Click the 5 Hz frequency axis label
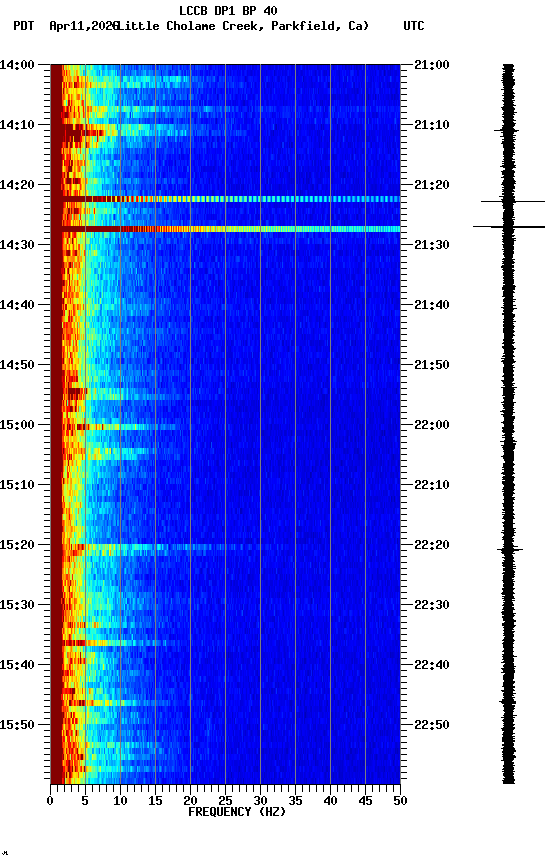 pos(85,801)
